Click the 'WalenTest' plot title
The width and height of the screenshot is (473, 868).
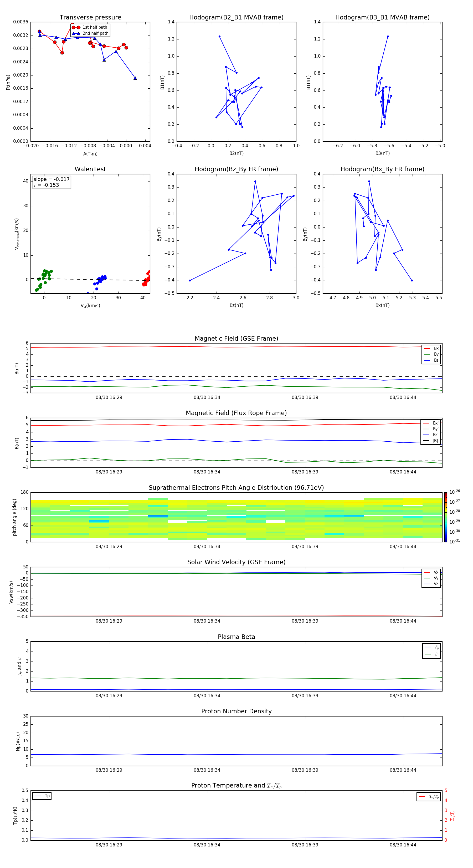pyautogui.click(x=90, y=169)
